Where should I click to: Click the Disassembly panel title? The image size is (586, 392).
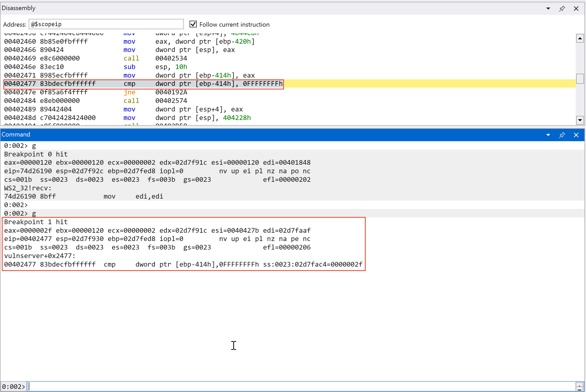click(19, 8)
